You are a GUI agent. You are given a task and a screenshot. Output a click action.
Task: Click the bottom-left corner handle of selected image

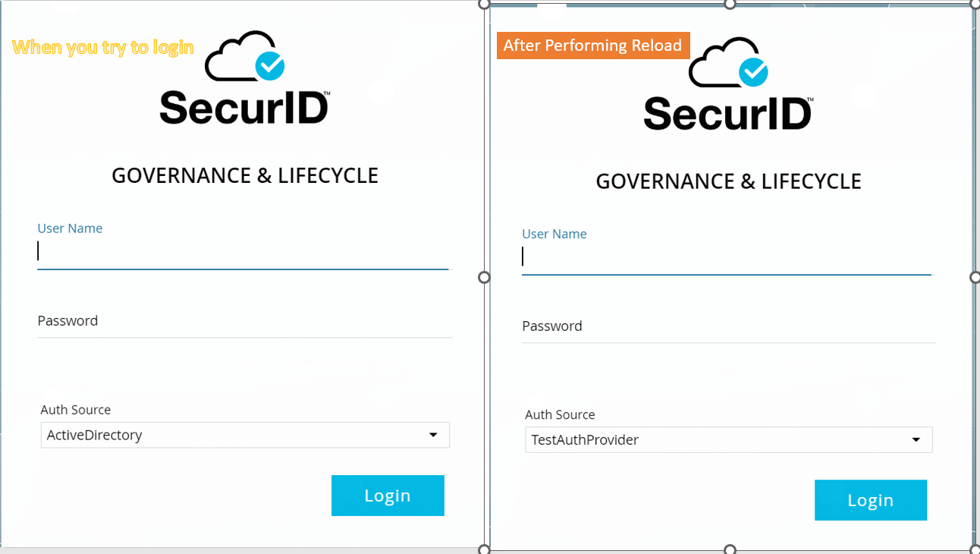(485, 549)
